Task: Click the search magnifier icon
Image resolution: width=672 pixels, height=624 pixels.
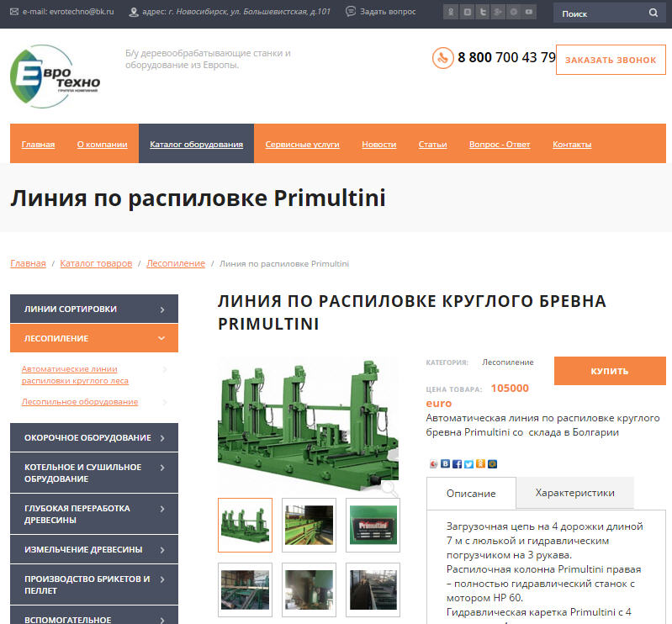Action: click(x=653, y=13)
